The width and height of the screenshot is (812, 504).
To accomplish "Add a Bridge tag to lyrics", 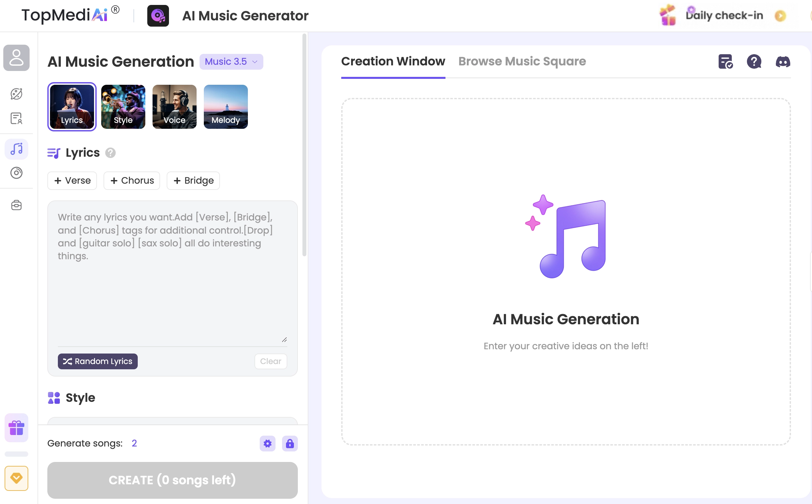I will 193,181.
